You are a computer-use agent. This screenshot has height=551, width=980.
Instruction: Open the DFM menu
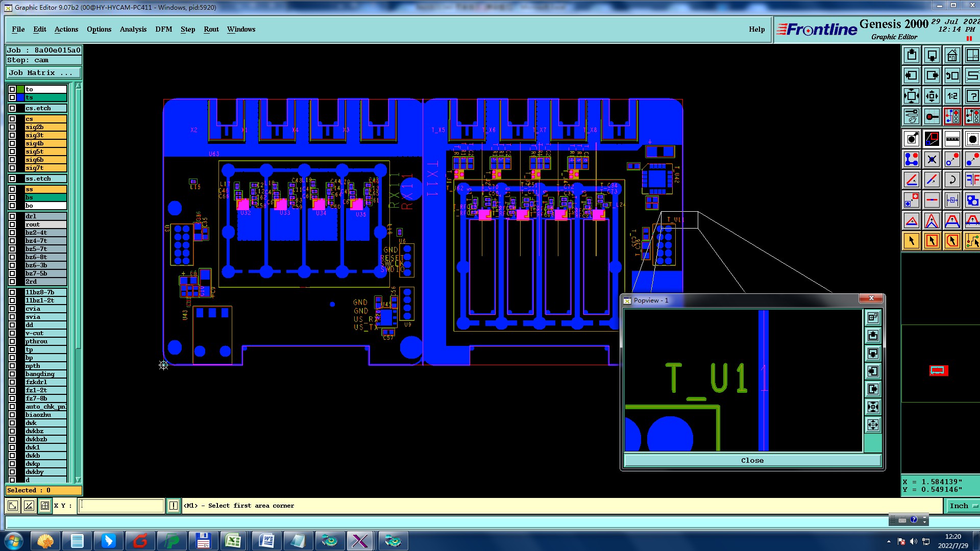(163, 29)
